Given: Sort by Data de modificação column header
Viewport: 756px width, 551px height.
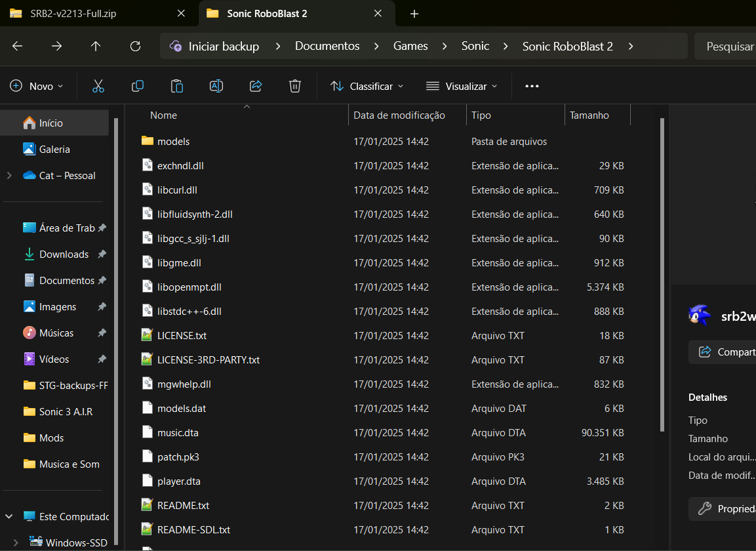Looking at the screenshot, I should click(x=407, y=115).
